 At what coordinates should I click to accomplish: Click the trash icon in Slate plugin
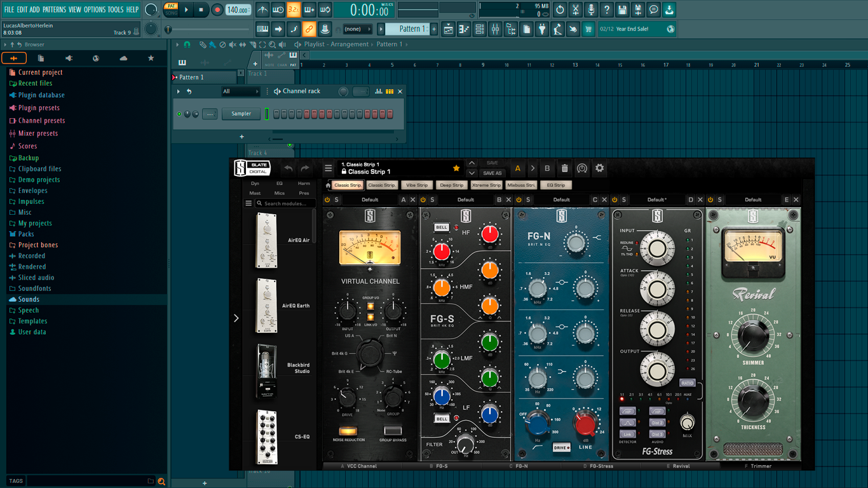pyautogui.click(x=564, y=168)
